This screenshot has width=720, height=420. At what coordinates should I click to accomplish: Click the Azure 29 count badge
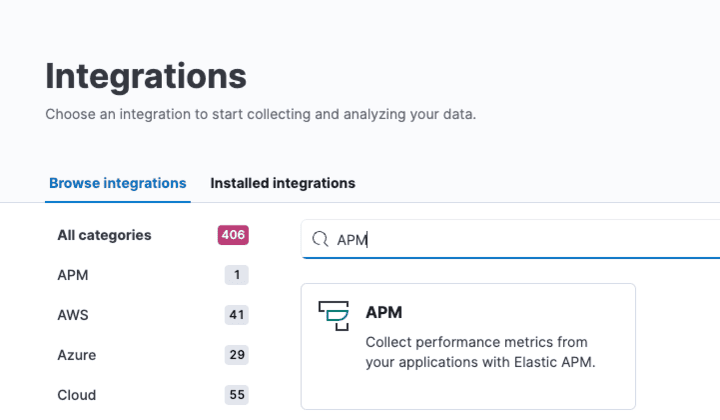236,355
